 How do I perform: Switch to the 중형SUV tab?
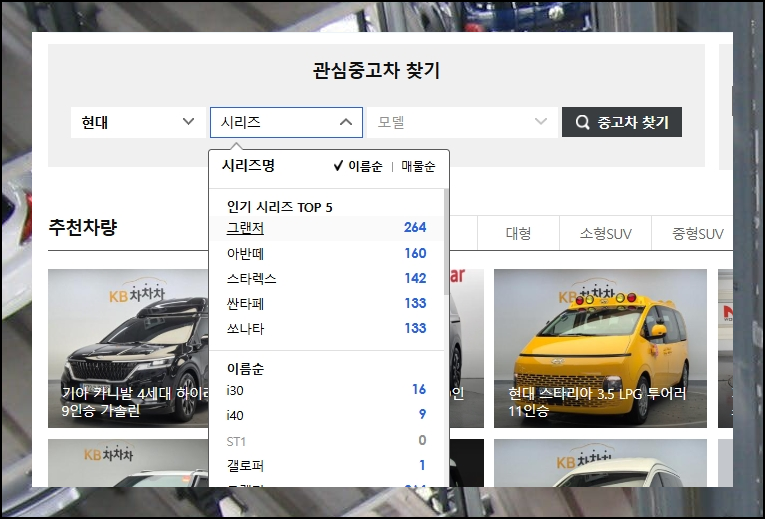[x=694, y=233]
